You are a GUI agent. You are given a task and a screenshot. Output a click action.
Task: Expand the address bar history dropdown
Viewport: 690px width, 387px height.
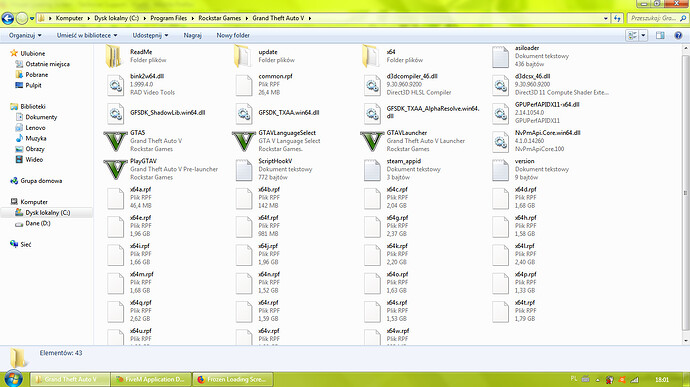(x=606, y=18)
